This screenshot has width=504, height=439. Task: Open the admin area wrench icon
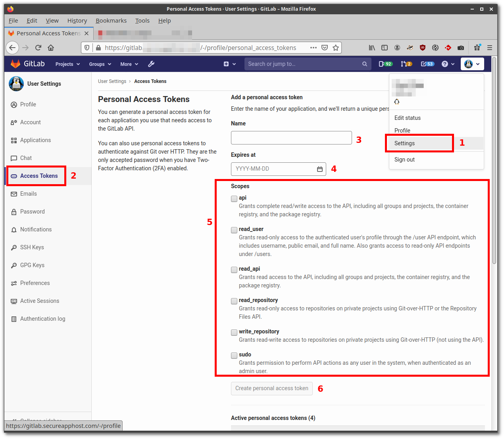point(151,64)
